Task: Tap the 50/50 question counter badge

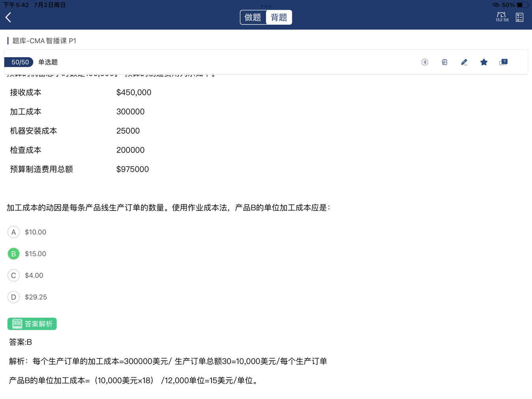Action: coord(19,62)
